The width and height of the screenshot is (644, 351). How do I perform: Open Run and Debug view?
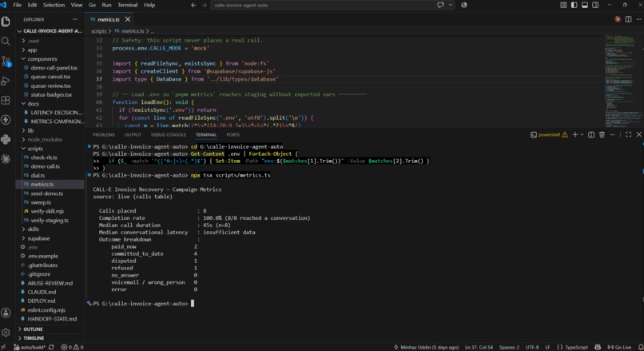coord(6,81)
